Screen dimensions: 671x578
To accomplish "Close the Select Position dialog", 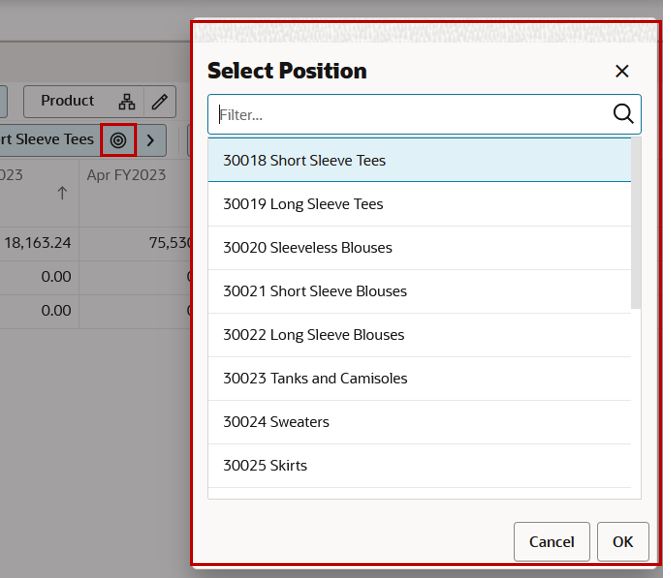I will 622,71.
